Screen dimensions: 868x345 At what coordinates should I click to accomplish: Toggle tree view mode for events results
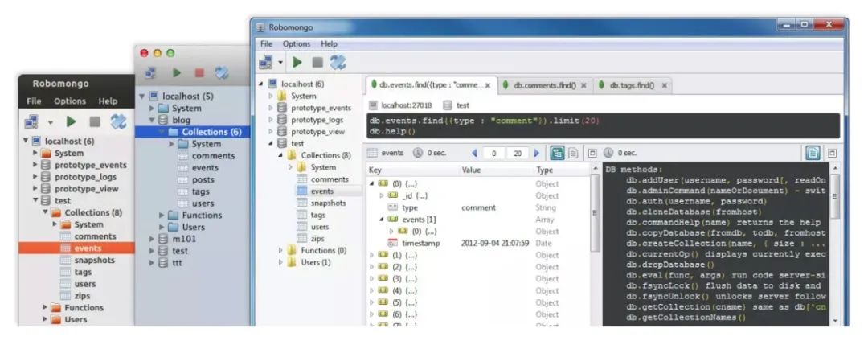(x=557, y=153)
